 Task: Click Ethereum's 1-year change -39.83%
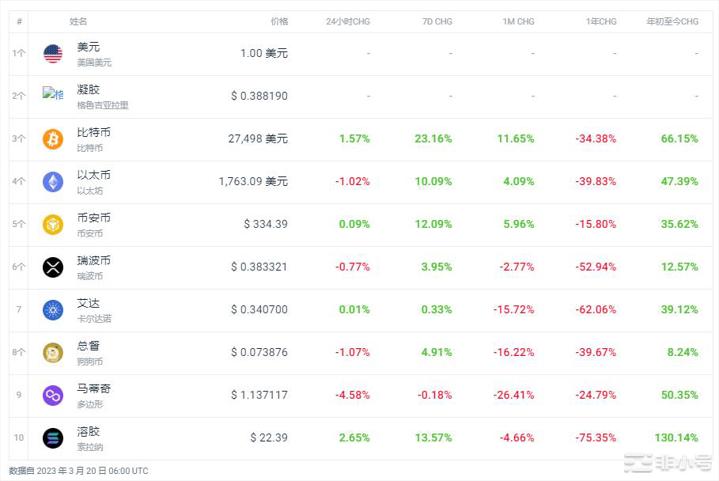tap(596, 181)
